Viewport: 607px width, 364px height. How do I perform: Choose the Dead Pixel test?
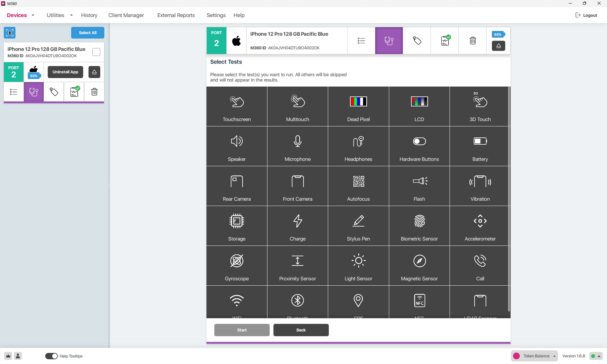point(359,106)
